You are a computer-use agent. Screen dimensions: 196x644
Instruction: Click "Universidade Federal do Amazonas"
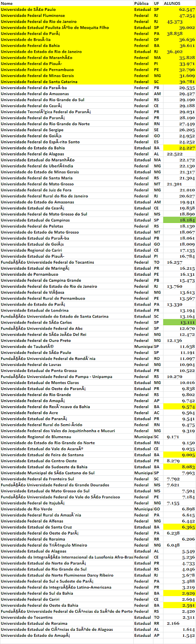35,94
